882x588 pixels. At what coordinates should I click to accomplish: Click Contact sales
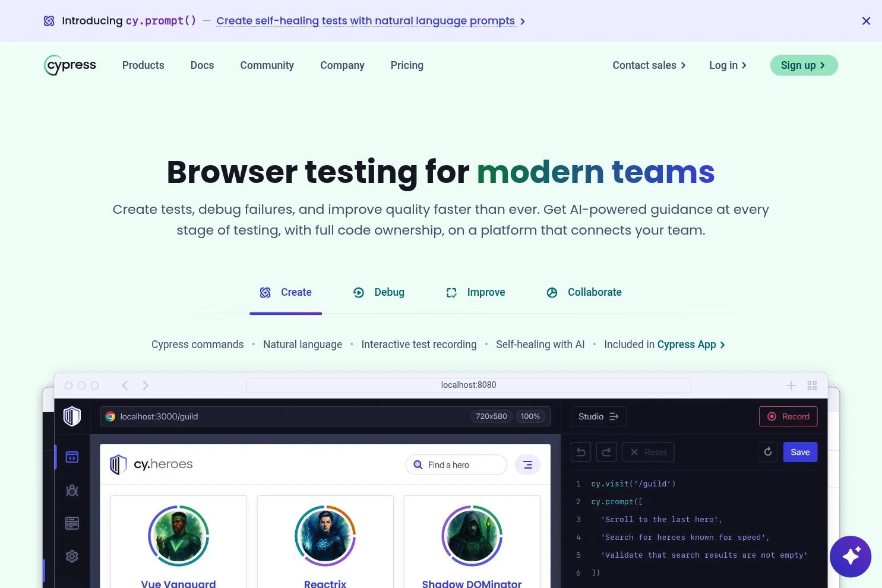(649, 65)
